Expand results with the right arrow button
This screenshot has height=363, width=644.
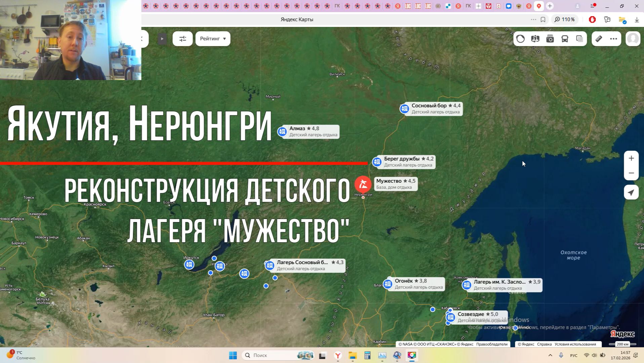pos(162,39)
